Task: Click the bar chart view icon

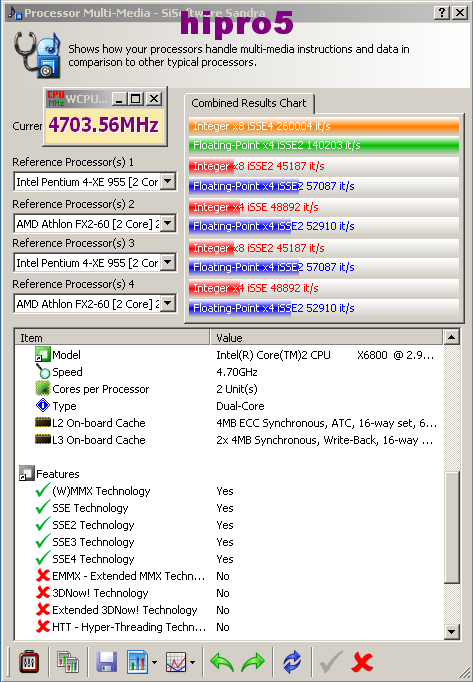Action: pos(137,662)
